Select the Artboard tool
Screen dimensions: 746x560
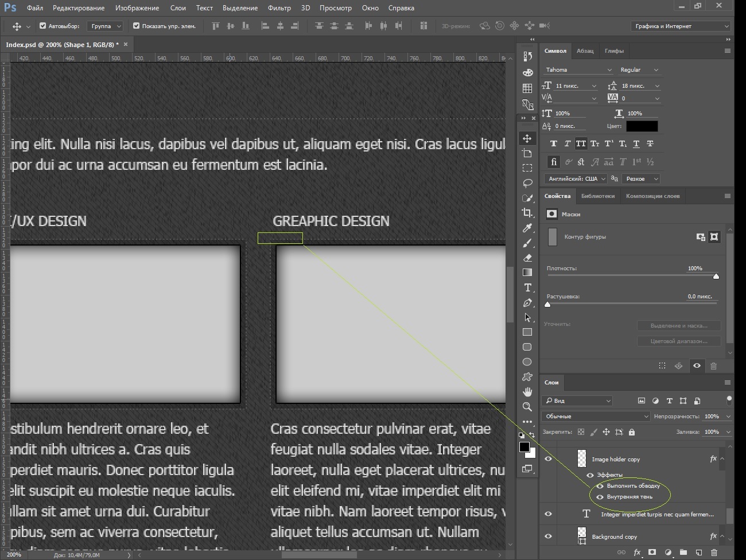pos(527,153)
